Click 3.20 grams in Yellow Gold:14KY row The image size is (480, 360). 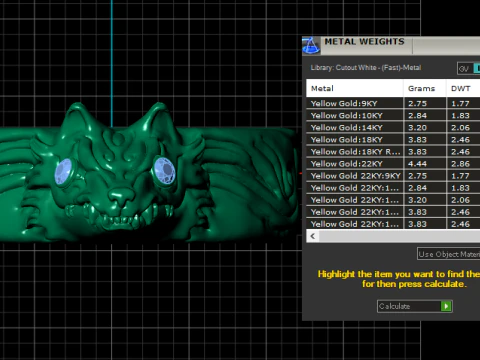click(417, 127)
